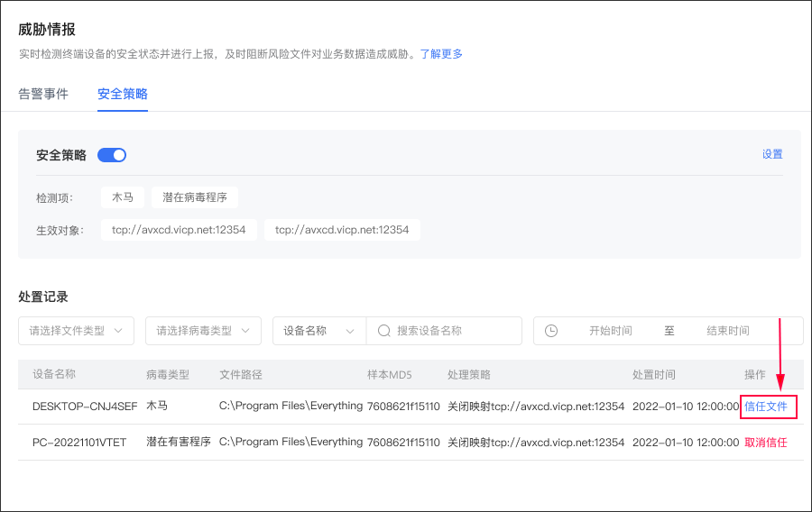Image resolution: width=812 pixels, height=512 pixels.
Task: Open the 请选择文件类型 dropdown
Action: pyautogui.click(x=76, y=331)
